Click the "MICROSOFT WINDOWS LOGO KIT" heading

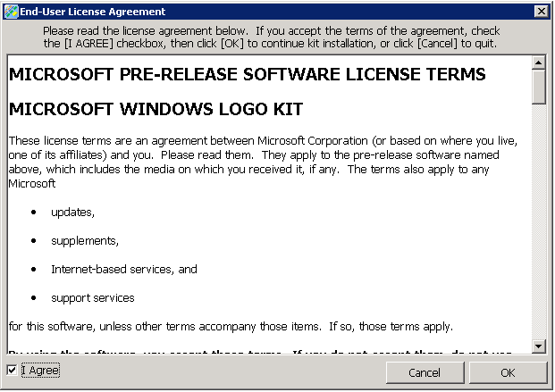[156, 110]
